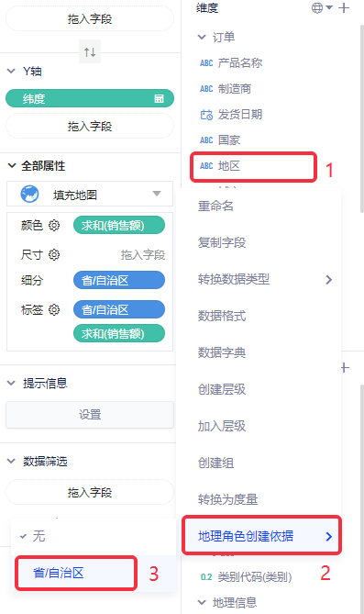Open size settings gear icon next to 尺寸
Screen dimensions: 364x614
coord(54,254)
